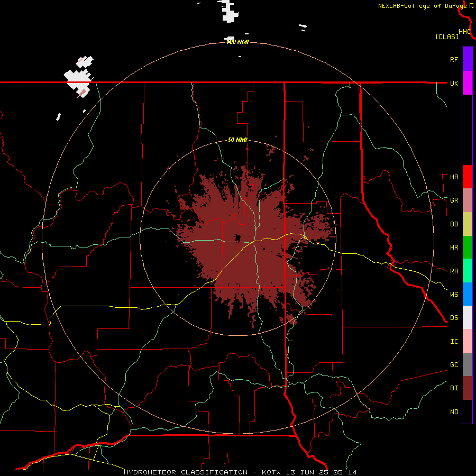Click the '[CLAS]' units label
Image resolution: width=476 pixels, height=476 pixels.
[447, 37]
